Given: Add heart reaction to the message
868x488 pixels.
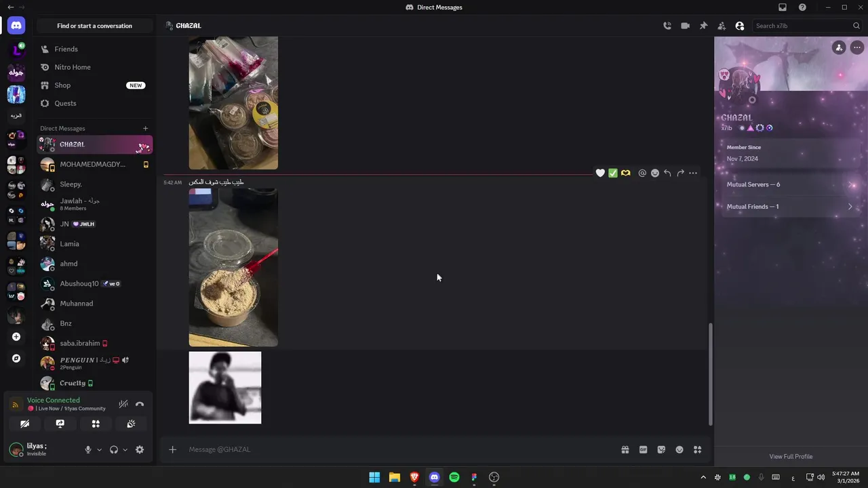Looking at the screenshot, I should 600,174.
